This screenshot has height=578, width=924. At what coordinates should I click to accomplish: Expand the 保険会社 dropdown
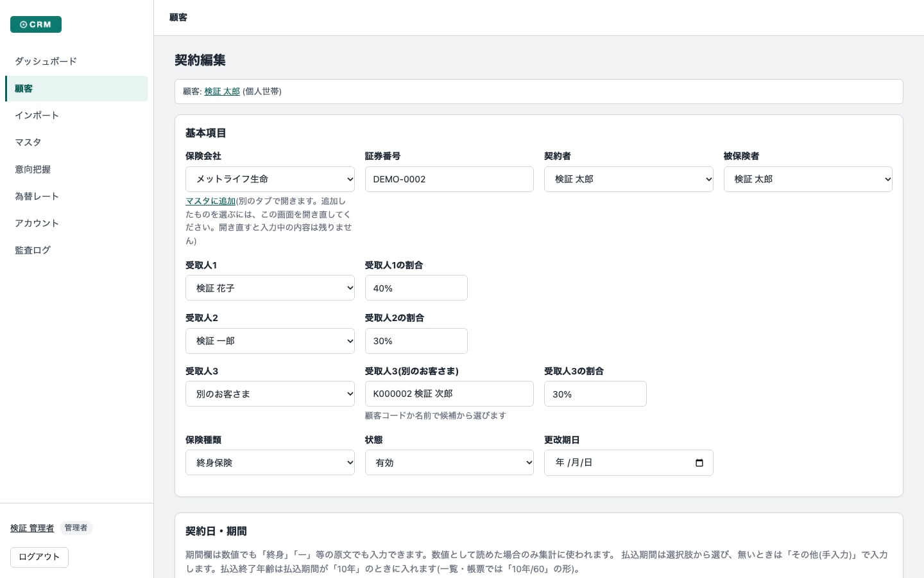(270, 179)
